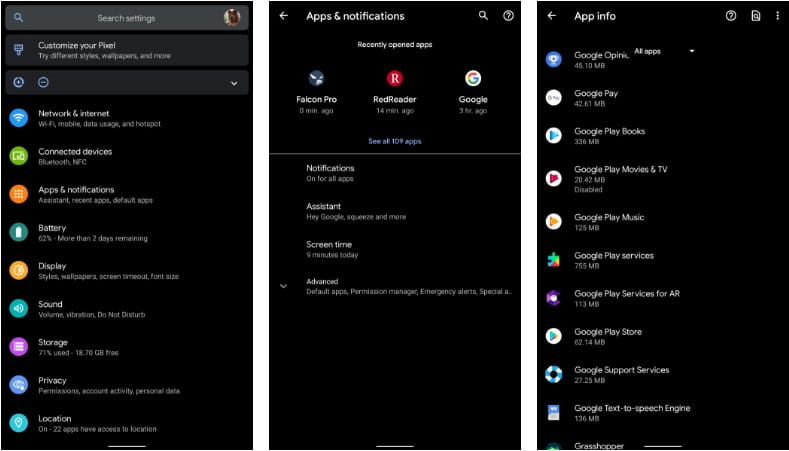Tap the purple Storage icon
789x451 pixels.
click(19, 347)
